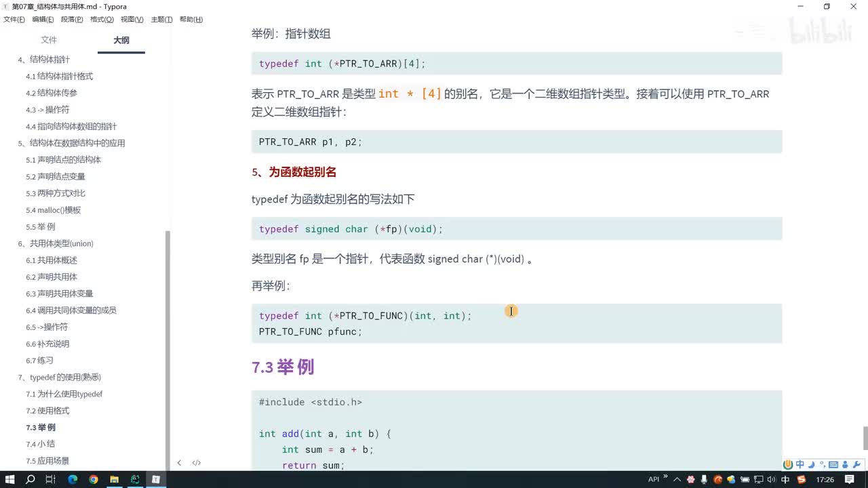
Task: Click the green U logo on the IME toolbar
Action: click(788, 464)
